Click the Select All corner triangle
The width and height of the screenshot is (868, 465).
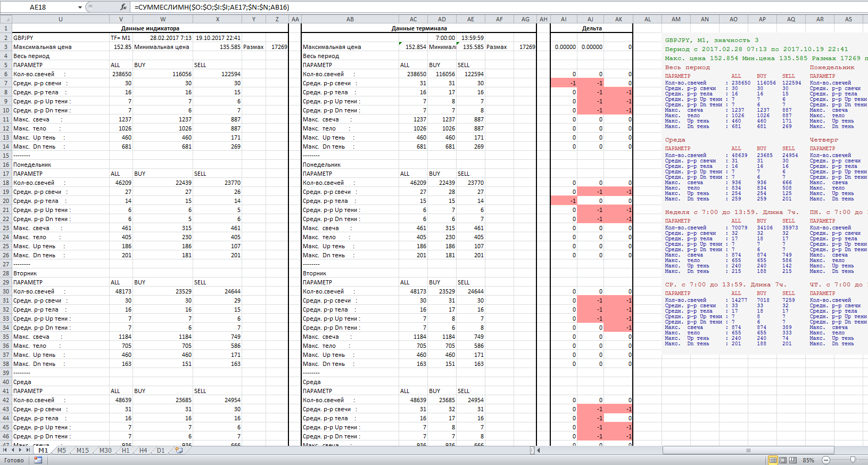pyautogui.click(x=6, y=19)
